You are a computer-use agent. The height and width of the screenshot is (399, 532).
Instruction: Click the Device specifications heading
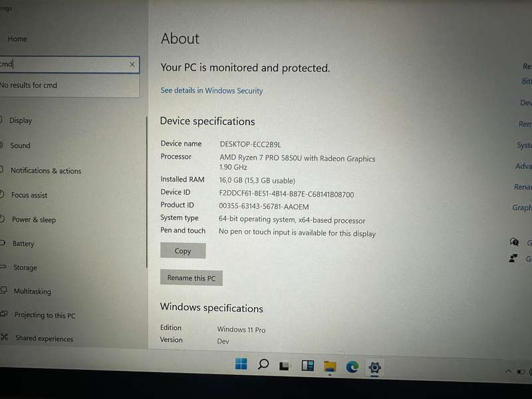click(x=207, y=122)
